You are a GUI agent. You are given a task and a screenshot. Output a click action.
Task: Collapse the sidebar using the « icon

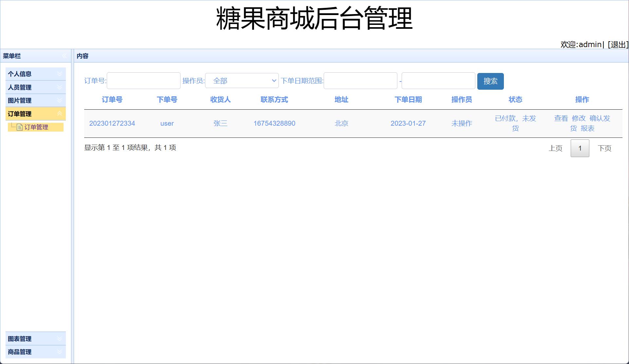click(64, 56)
